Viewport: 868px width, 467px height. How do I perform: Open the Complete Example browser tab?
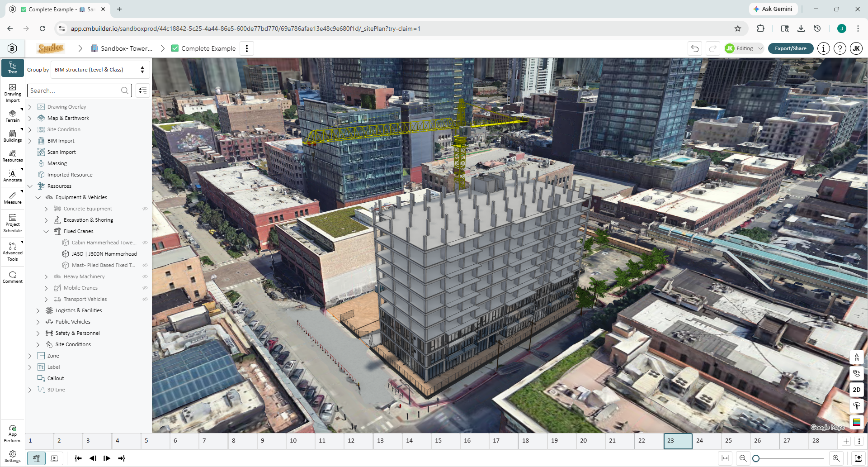click(59, 9)
